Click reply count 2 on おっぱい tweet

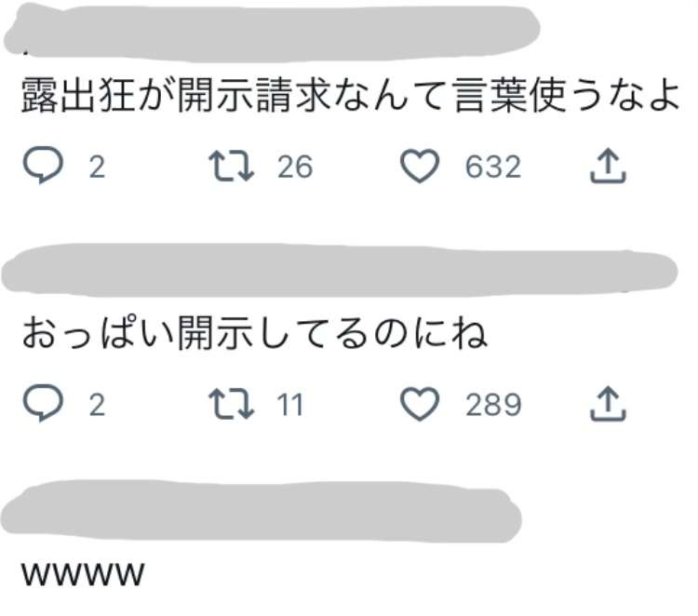(x=97, y=406)
